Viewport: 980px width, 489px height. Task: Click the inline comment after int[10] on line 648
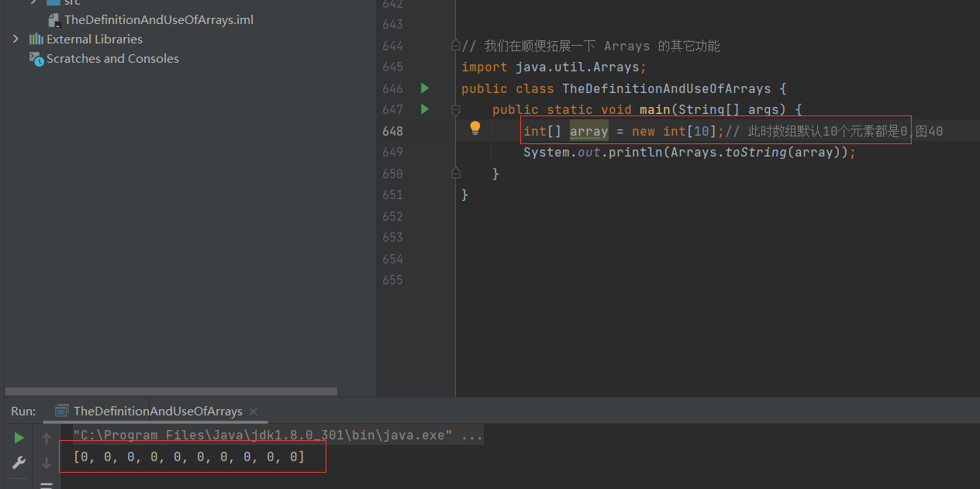point(834,131)
